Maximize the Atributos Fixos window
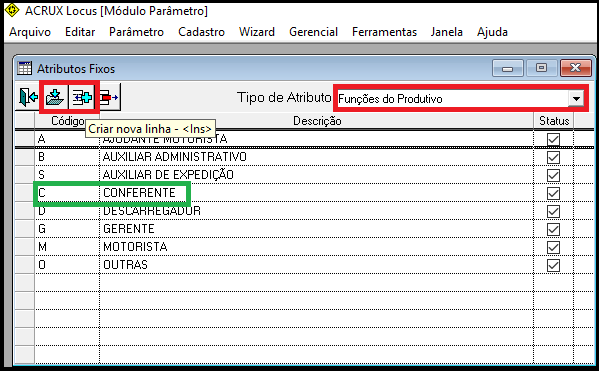This screenshot has height=371, width=599. click(x=541, y=68)
